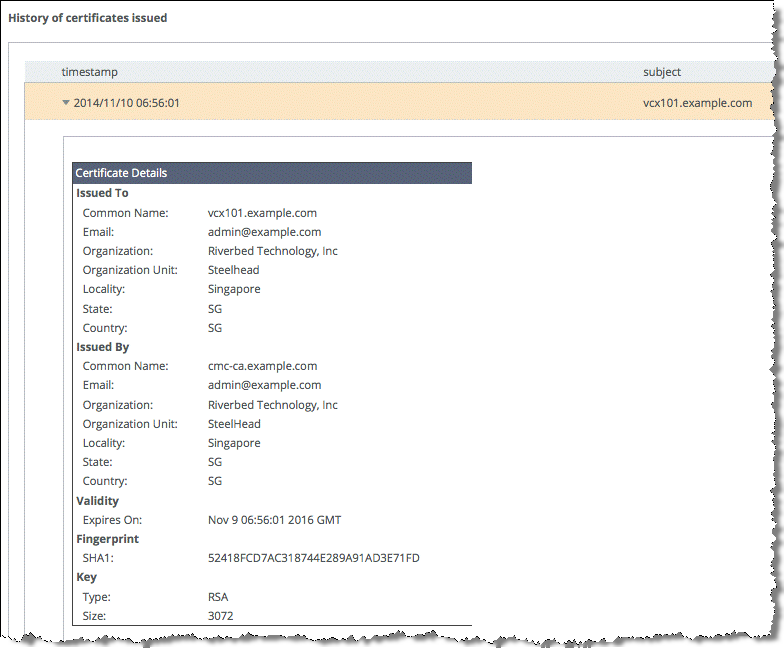Click the SHA1 label
784x648 pixels.
click(98, 558)
